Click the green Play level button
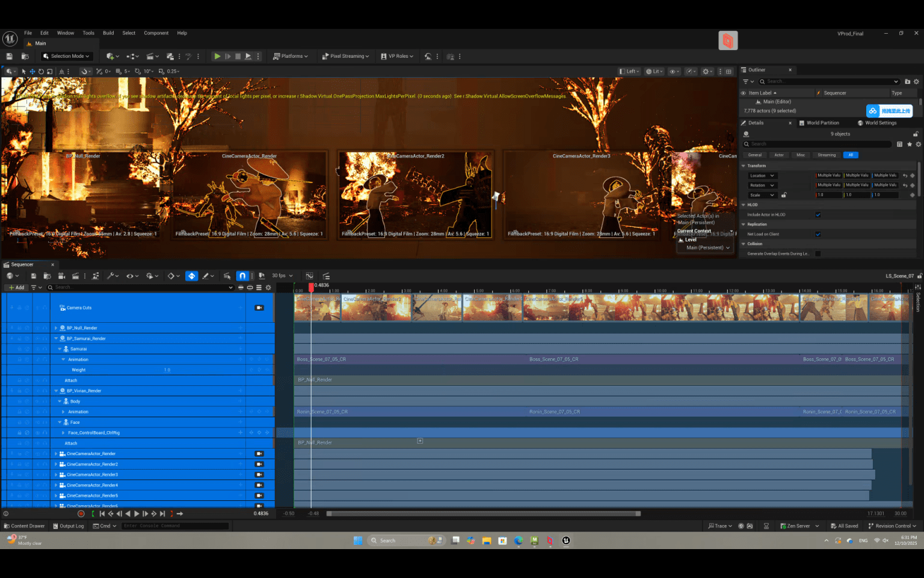924x578 pixels. (217, 56)
